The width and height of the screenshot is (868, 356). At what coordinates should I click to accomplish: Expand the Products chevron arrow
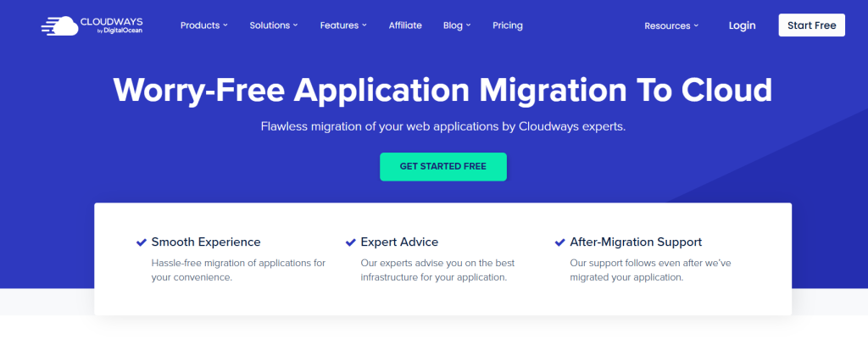(225, 25)
